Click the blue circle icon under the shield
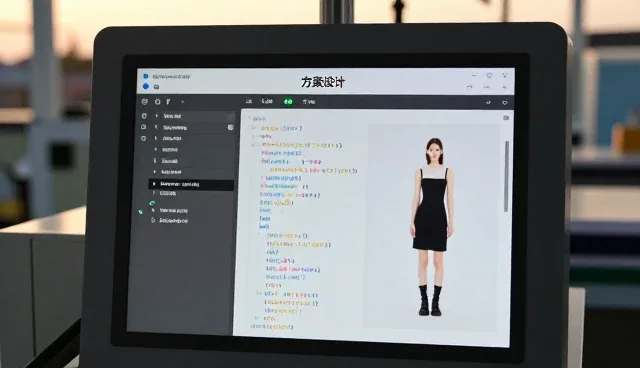The width and height of the screenshot is (640, 368). point(146,86)
